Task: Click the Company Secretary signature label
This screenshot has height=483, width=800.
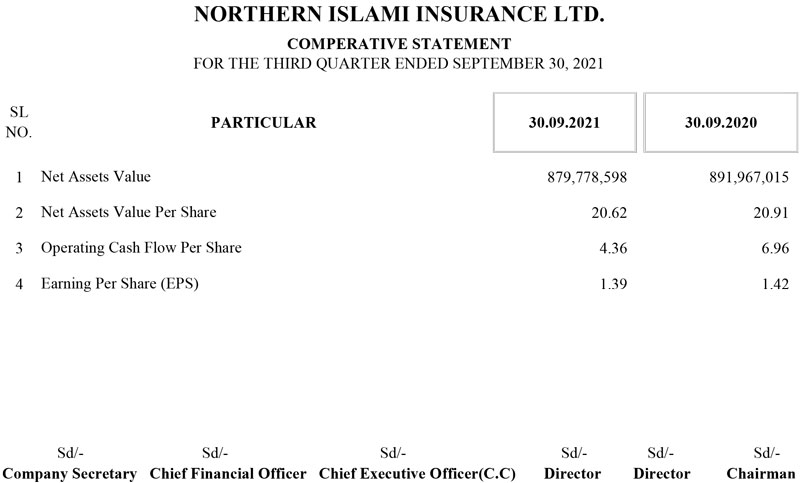Action: pyautogui.click(x=70, y=473)
